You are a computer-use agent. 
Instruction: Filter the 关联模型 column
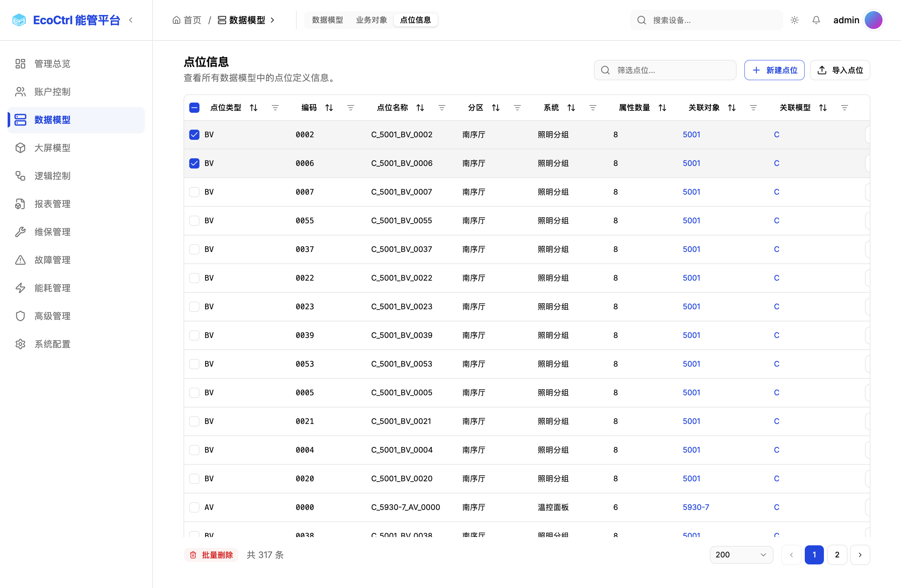[x=844, y=108]
